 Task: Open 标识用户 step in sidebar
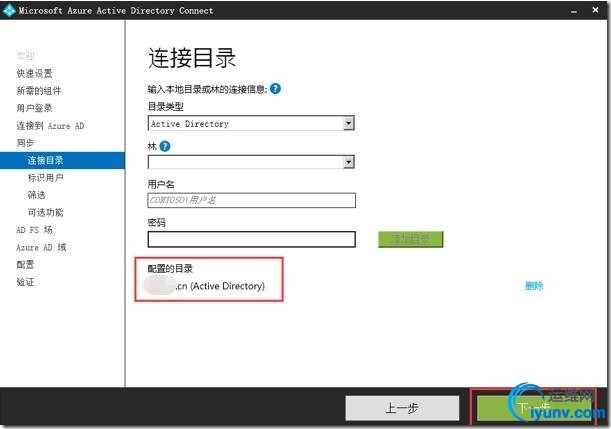(x=45, y=178)
